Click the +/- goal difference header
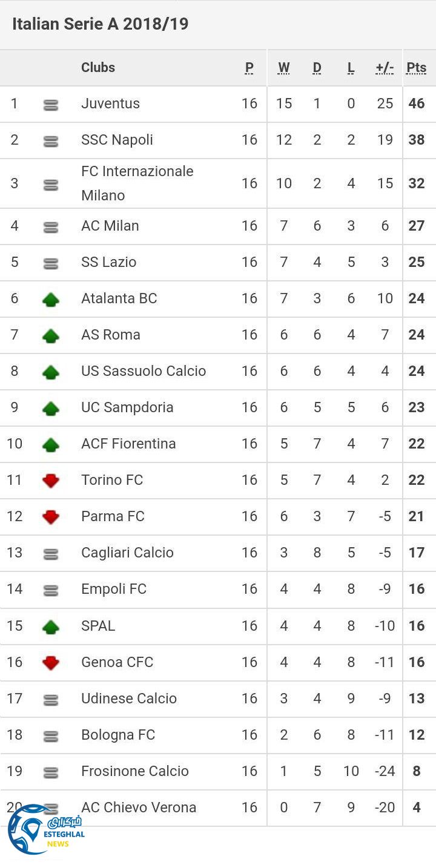The image size is (436, 868). [385, 68]
